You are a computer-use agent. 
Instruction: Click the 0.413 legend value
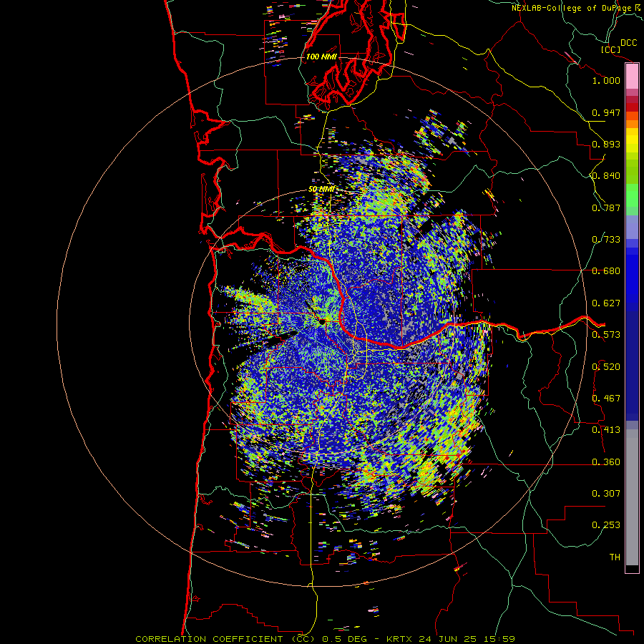coord(606,430)
